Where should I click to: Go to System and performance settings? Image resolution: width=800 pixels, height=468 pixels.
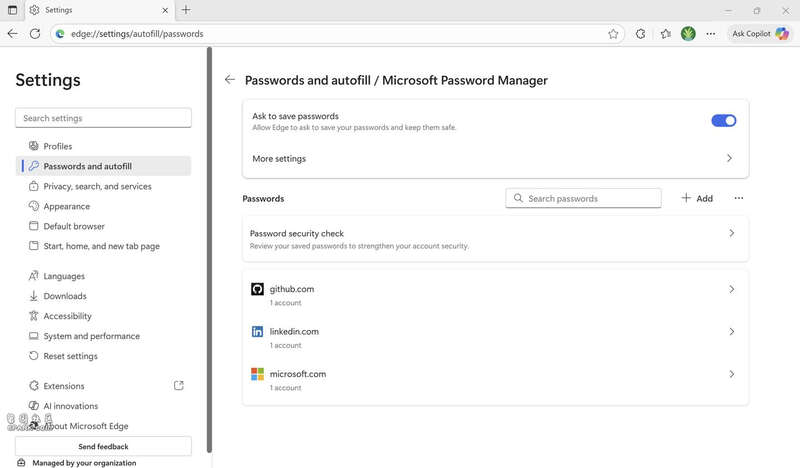[91, 336]
